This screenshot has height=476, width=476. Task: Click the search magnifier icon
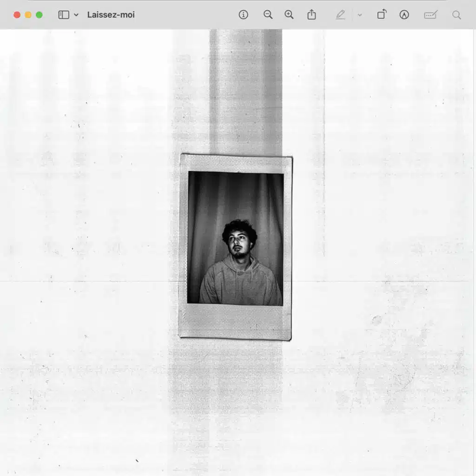[457, 15]
